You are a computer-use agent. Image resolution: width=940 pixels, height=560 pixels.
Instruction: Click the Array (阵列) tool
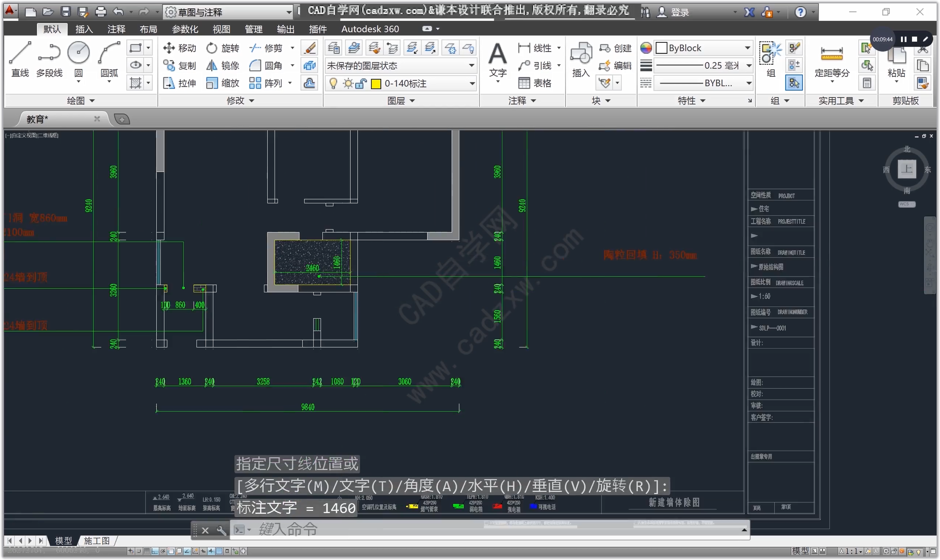(x=266, y=83)
